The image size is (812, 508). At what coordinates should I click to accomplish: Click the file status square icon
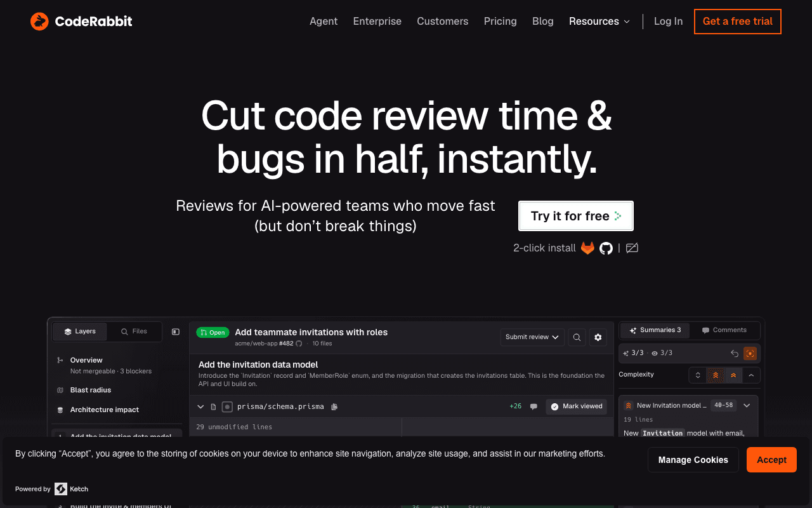click(x=227, y=406)
